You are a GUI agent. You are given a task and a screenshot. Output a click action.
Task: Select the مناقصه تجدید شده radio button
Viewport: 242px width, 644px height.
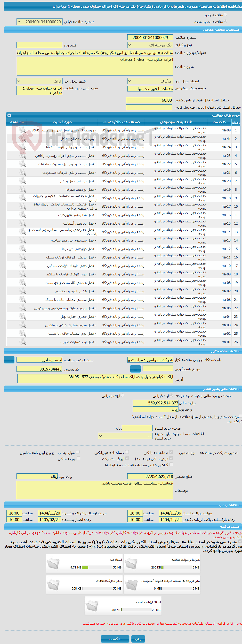[x=225, y=22]
